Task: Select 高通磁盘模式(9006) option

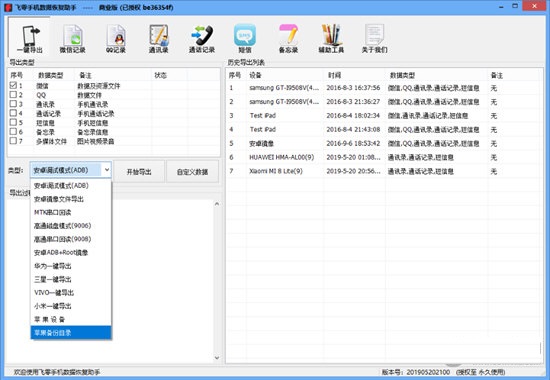Action: point(71,226)
